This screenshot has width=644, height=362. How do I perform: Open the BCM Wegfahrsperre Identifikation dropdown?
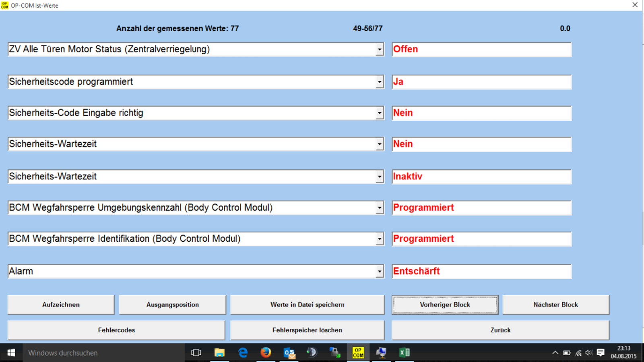(x=379, y=239)
